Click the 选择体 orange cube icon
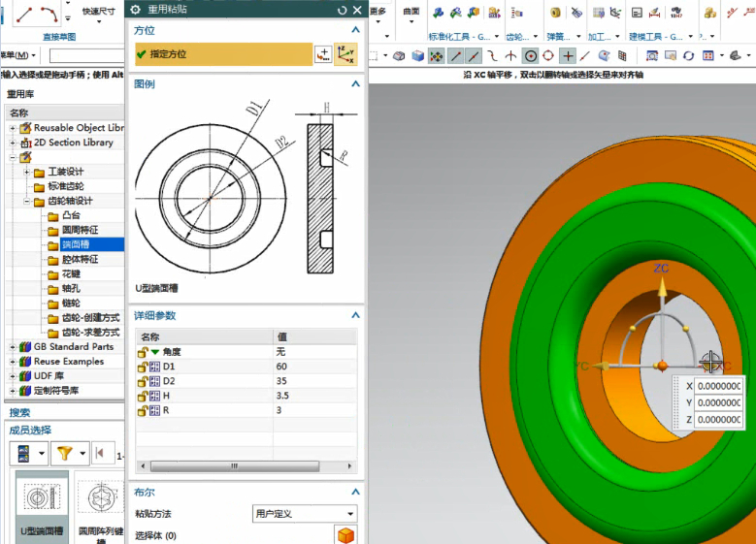This screenshot has width=756, height=544. point(345,534)
